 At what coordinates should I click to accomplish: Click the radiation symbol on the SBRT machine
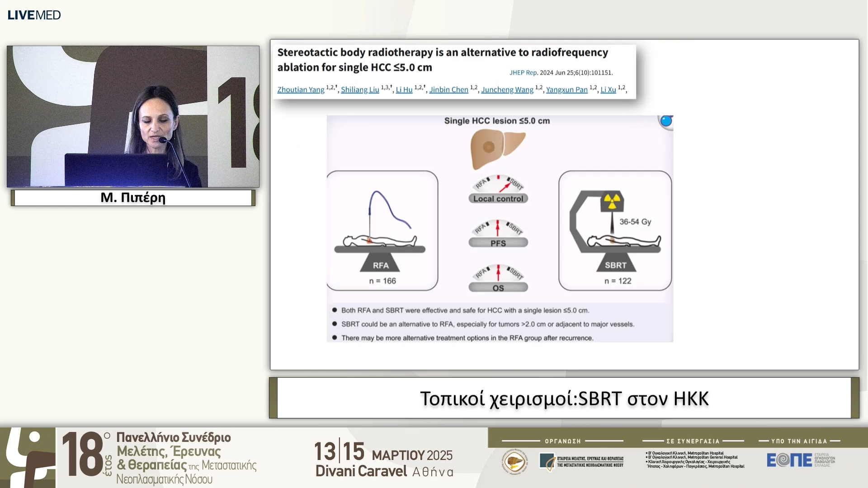point(612,202)
